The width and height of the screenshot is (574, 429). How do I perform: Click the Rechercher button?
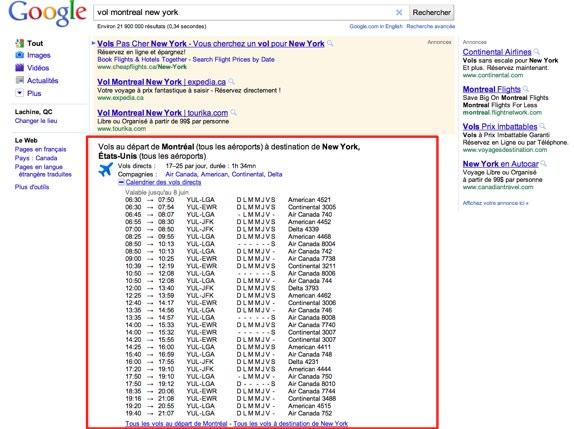click(432, 12)
